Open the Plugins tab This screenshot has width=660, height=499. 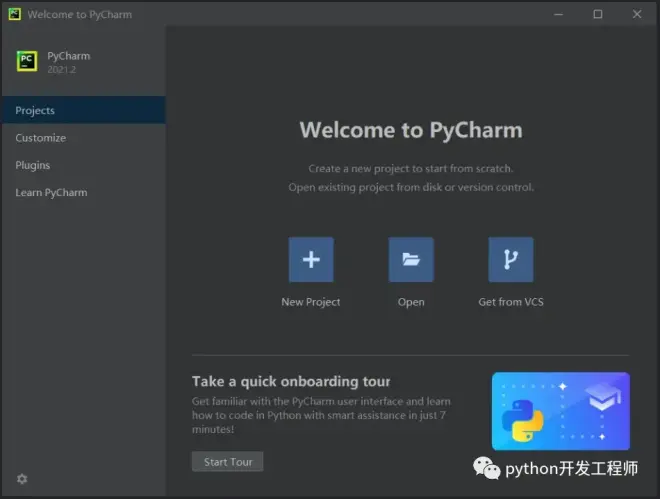click(x=84, y=165)
